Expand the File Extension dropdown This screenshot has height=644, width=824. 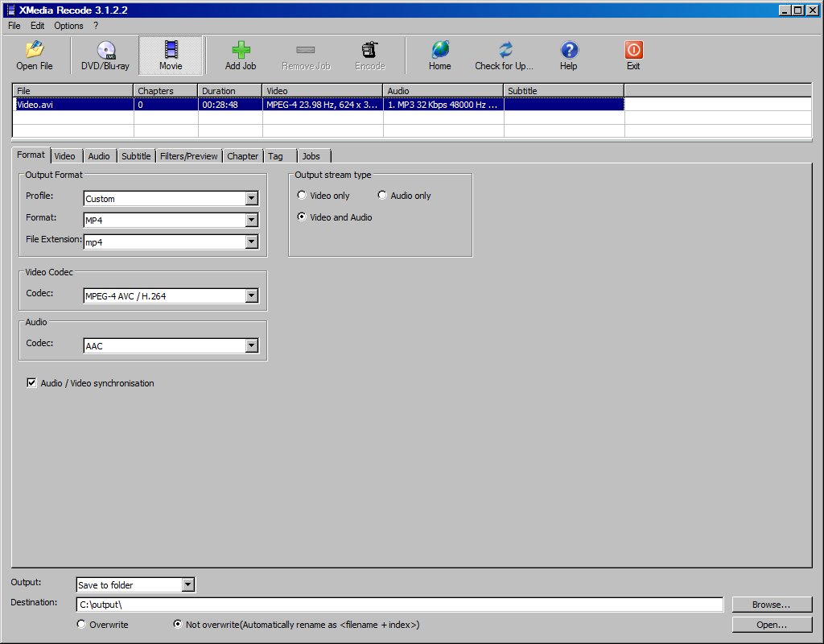tap(252, 242)
